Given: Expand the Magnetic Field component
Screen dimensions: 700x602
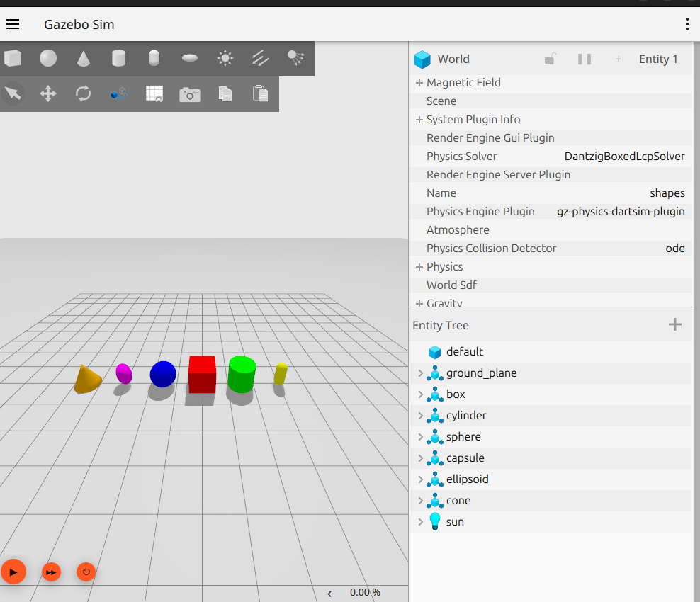Looking at the screenshot, I should coord(419,83).
